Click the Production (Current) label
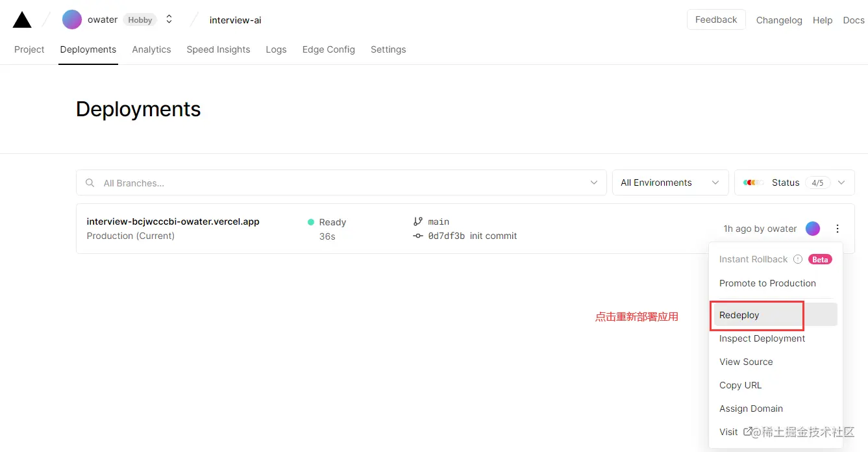The height and width of the screenshot is (452, 868). (130, 236)
